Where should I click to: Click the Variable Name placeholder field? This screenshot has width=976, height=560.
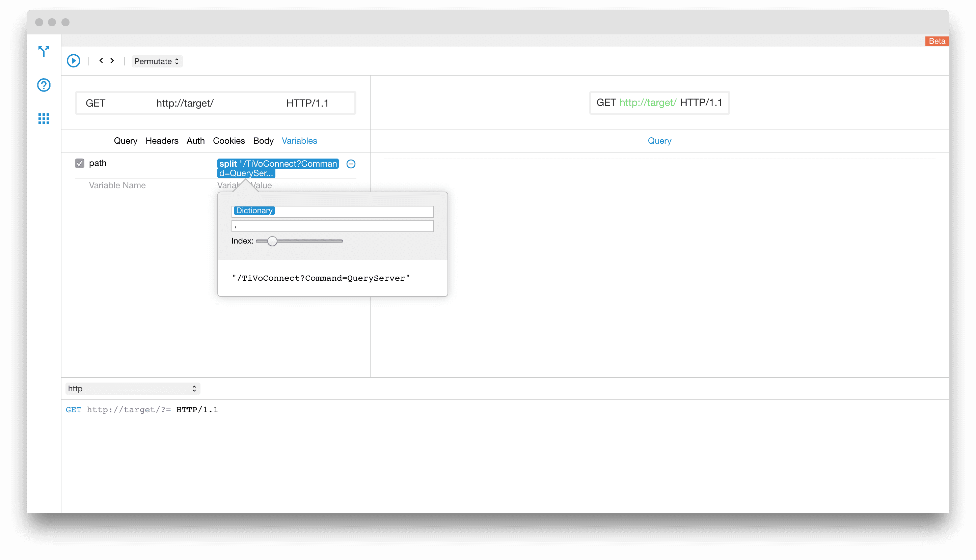pyautogui.click(x=117, y=186)
